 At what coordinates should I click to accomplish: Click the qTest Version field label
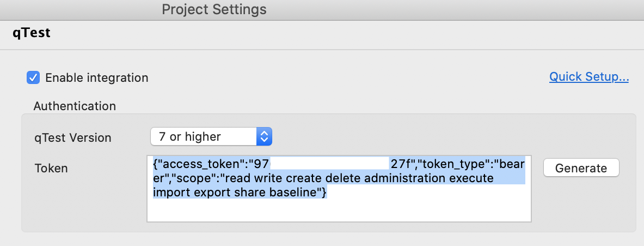click(72, 138)
